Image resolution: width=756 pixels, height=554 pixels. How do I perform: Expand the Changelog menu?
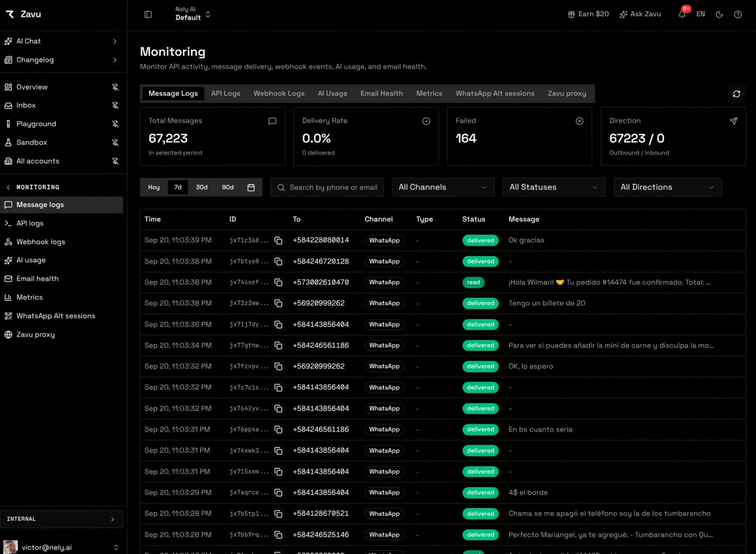pyautogui.click(x=62, y=60)
